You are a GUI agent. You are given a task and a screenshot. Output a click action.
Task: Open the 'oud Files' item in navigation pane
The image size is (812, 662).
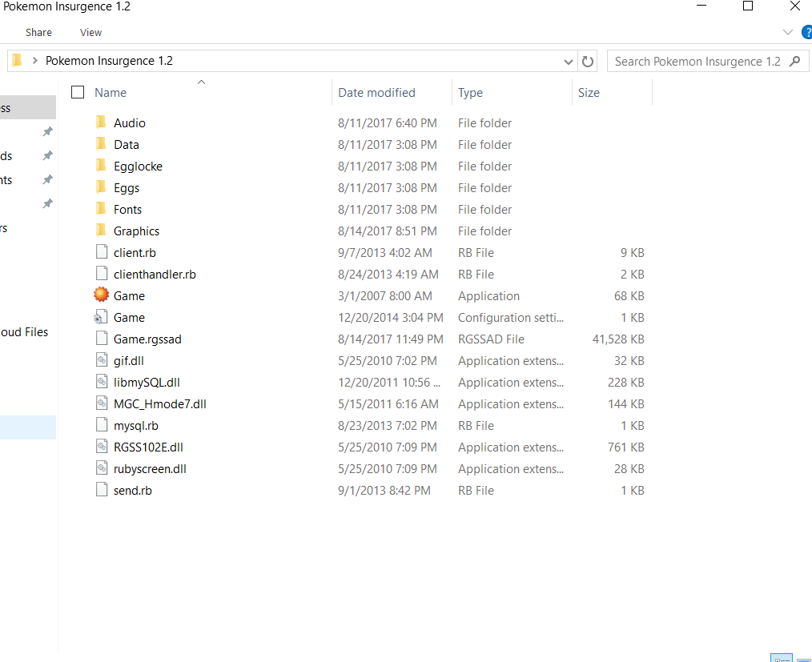click(25, 331)
